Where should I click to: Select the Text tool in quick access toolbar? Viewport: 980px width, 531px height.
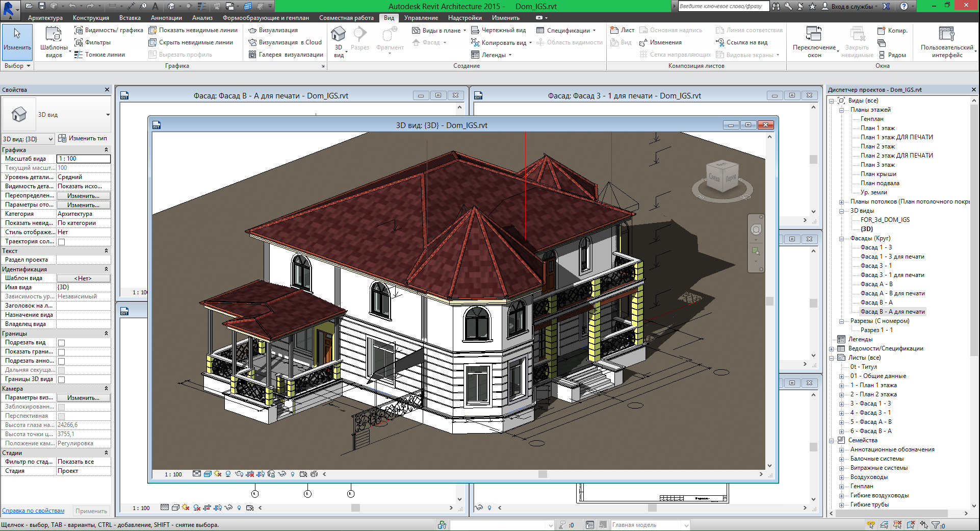(x=156, y=6)
